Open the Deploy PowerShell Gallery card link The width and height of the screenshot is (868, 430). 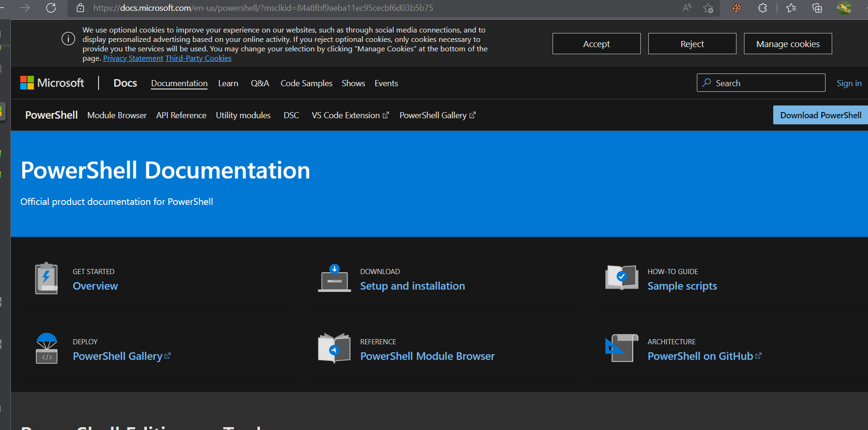[x=122, y=356]
